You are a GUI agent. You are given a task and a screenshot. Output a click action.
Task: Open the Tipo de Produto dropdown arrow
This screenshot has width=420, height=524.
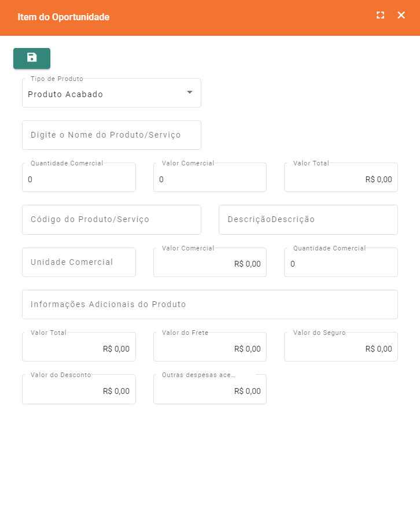pyautogui.click(x=189, y=93)
